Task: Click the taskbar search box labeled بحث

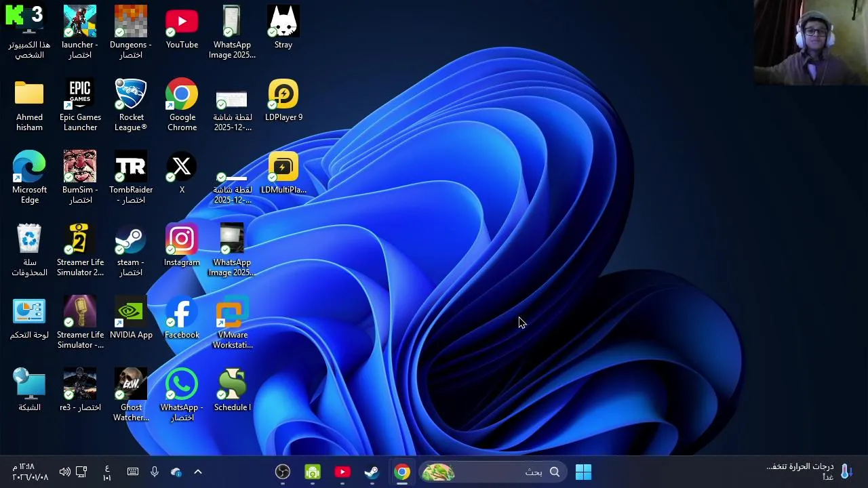Action: [492, 472]
